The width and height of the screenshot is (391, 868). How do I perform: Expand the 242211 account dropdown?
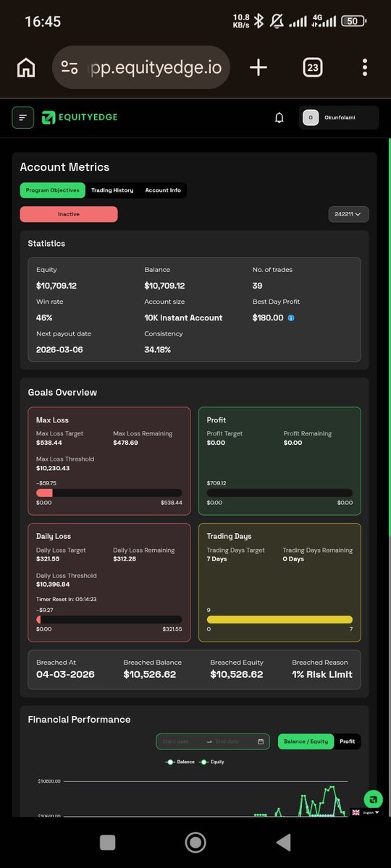click(348, 214)
